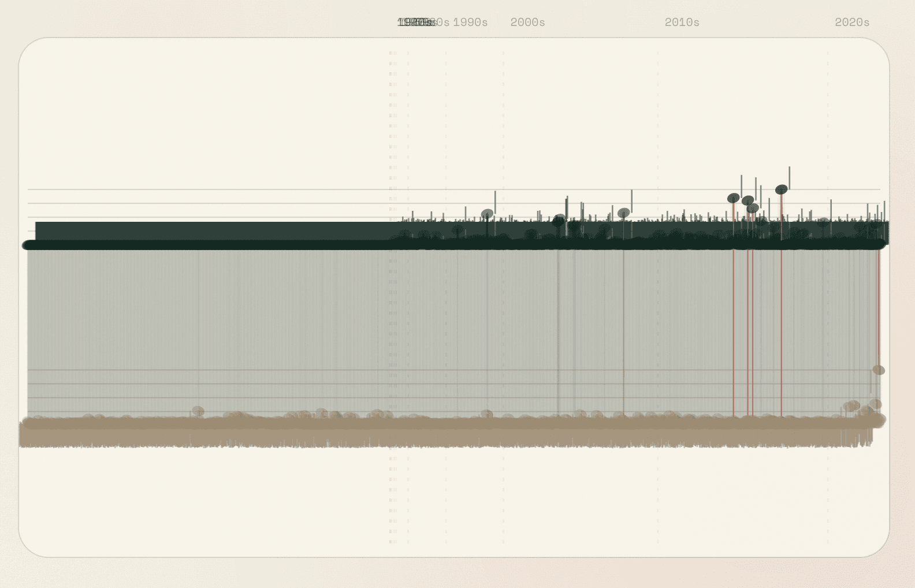Select the tall spike bar just before 2010s

tap(631, 201)
